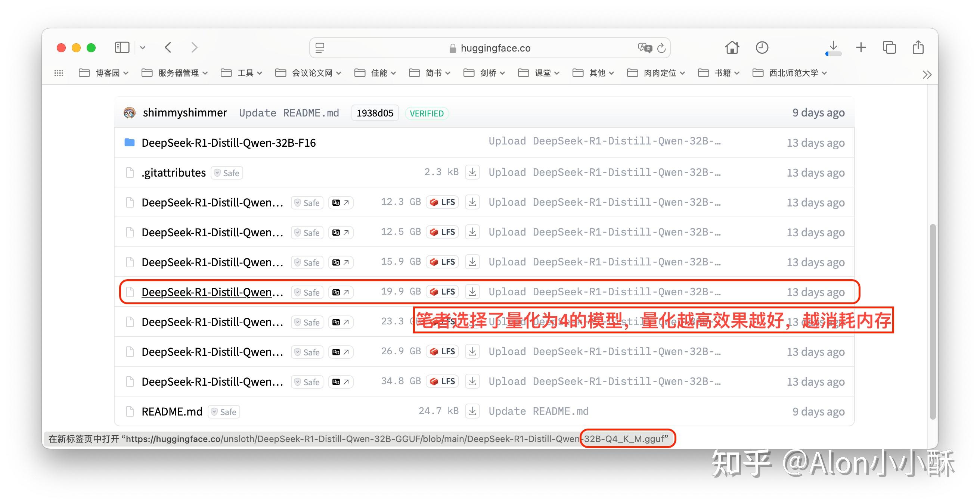The image size is (980, 504).
Task: Open the Safari home page
Action: tap(732, 47)
